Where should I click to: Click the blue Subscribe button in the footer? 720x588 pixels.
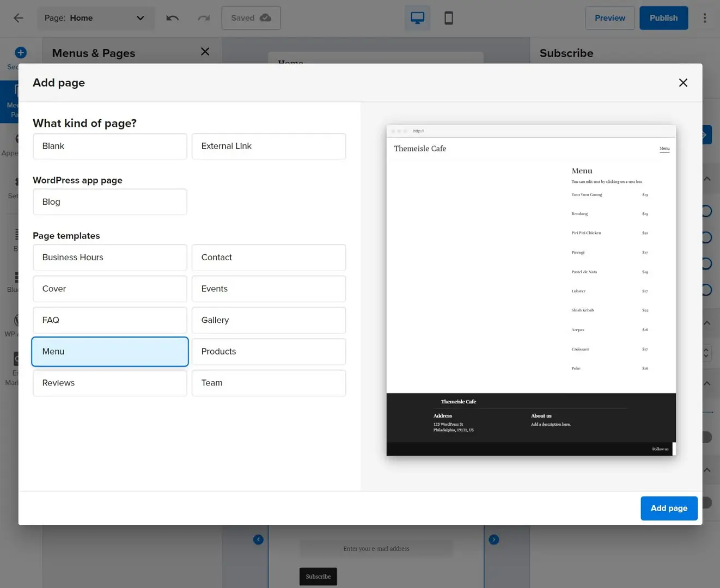coord(318,576)
